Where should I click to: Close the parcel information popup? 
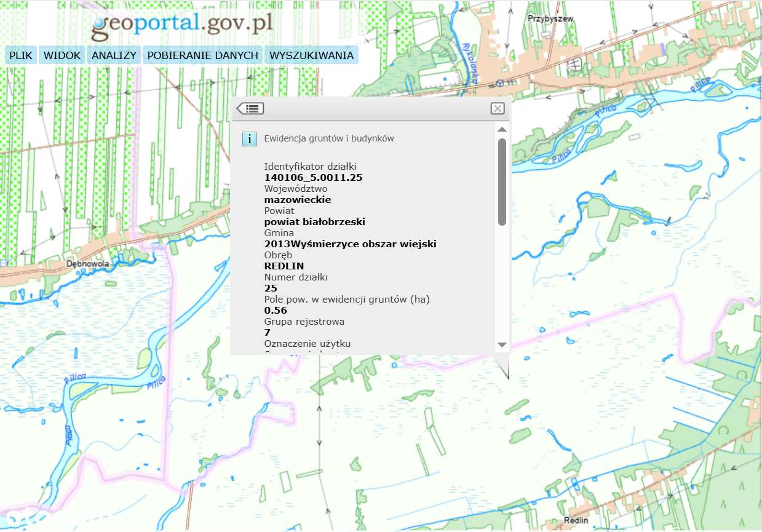pos(498,109)
